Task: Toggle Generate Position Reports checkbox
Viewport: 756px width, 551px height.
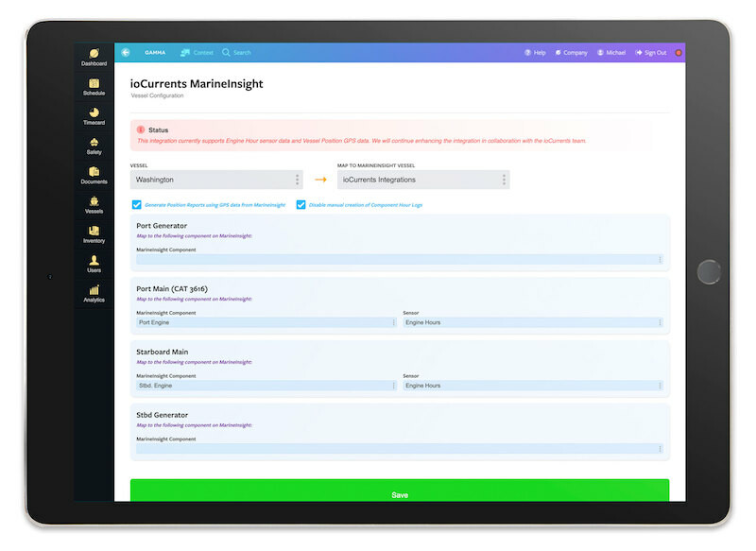Action: click(137, 204)
